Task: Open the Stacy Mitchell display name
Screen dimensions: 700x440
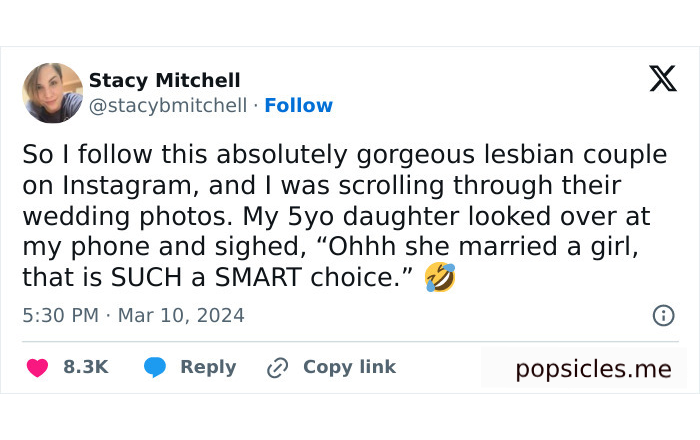Action: (x=164, y=80)
